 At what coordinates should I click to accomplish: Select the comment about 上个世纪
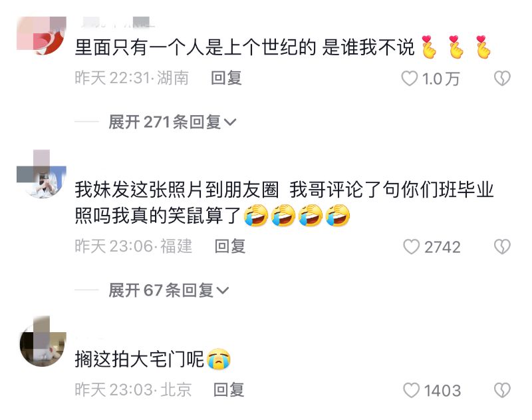pos(283,47)
